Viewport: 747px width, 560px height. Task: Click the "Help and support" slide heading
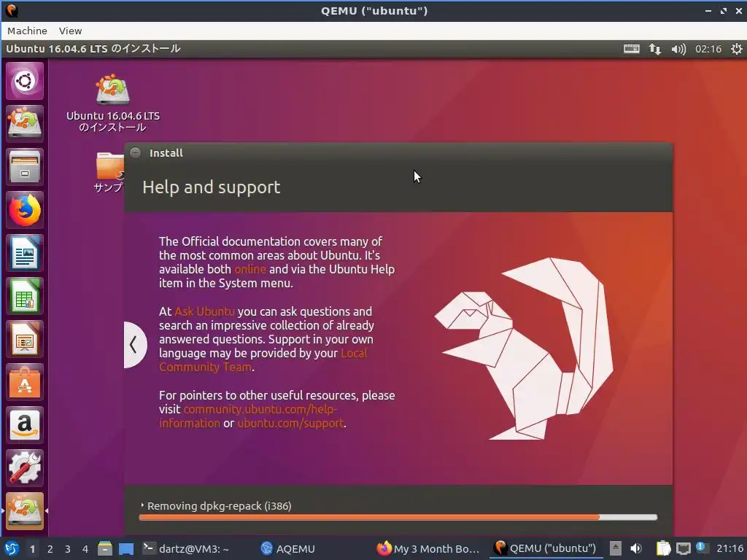[x=212, y=187]
